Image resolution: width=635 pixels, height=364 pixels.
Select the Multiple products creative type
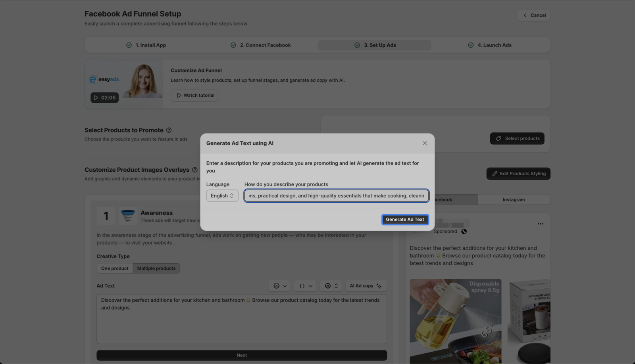pos(156,268)
